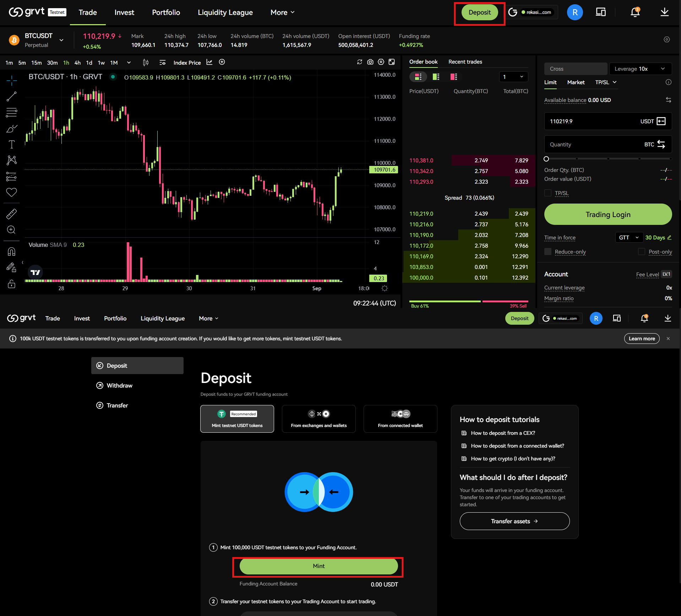Screen dimensions: 681x616
Task: Click the text annotation tool in chart sidebar
Action: pyautogui.click(x=11, y=144)
